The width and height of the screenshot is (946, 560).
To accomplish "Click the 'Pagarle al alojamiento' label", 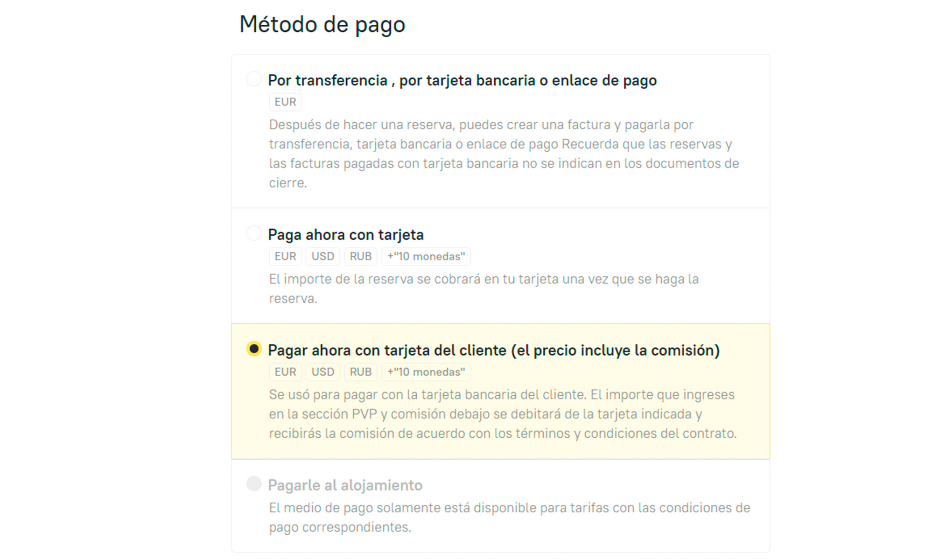I will [x=345, y=485].
